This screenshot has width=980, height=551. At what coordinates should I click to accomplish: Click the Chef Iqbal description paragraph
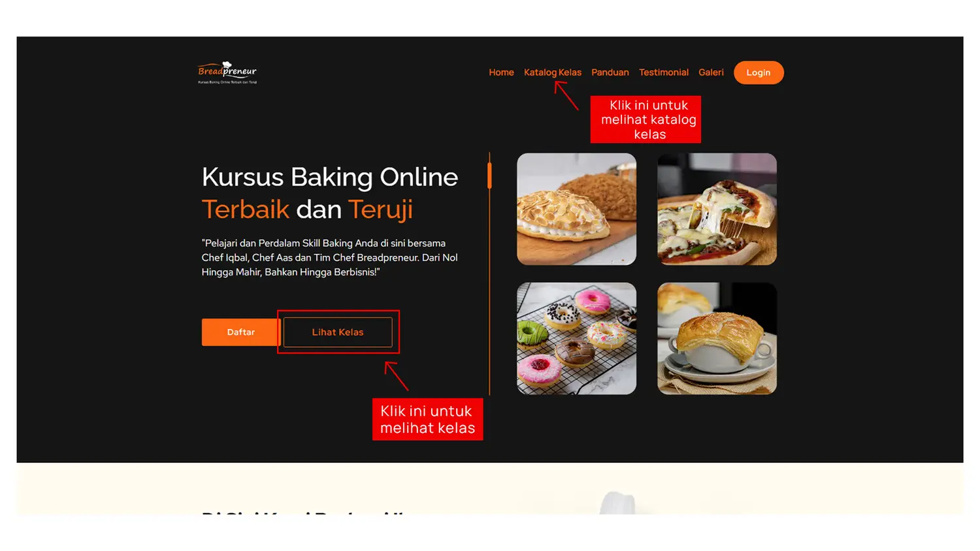pos(330,257)
